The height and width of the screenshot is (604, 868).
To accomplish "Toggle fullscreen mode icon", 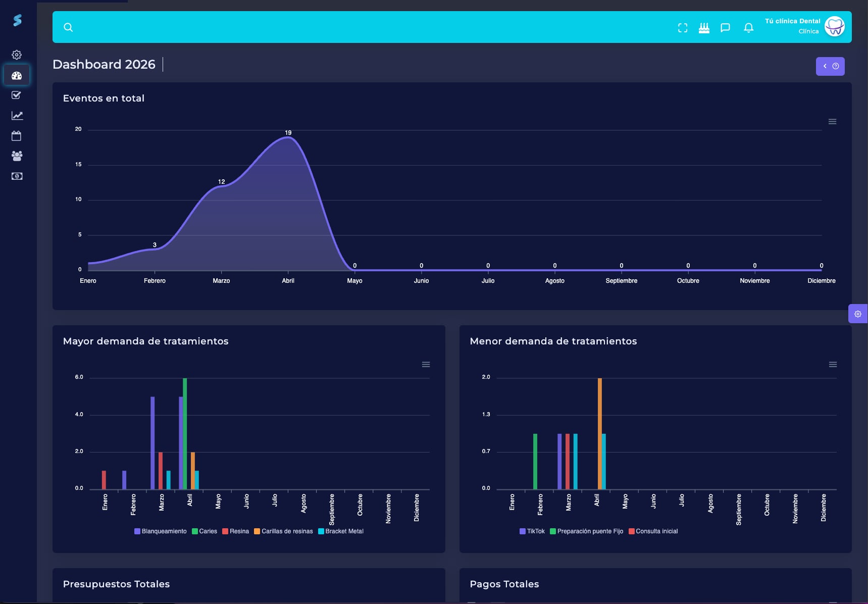I will tap(683, 28).
